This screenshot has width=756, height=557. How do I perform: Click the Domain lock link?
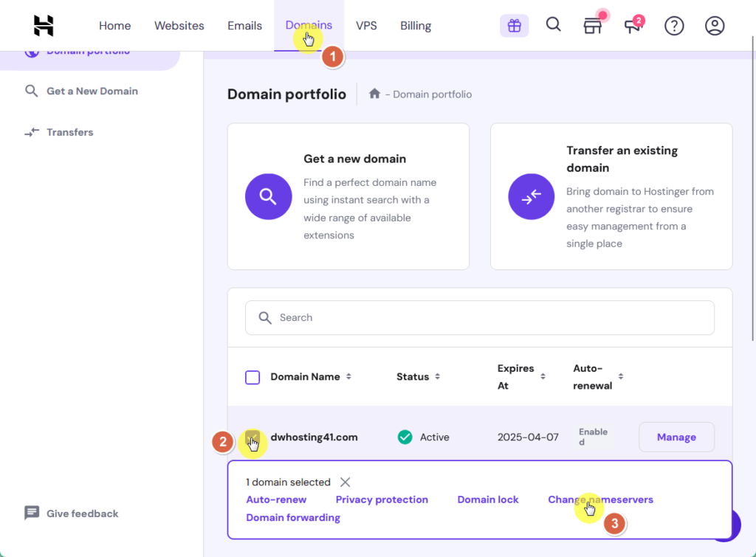(488, 499)
